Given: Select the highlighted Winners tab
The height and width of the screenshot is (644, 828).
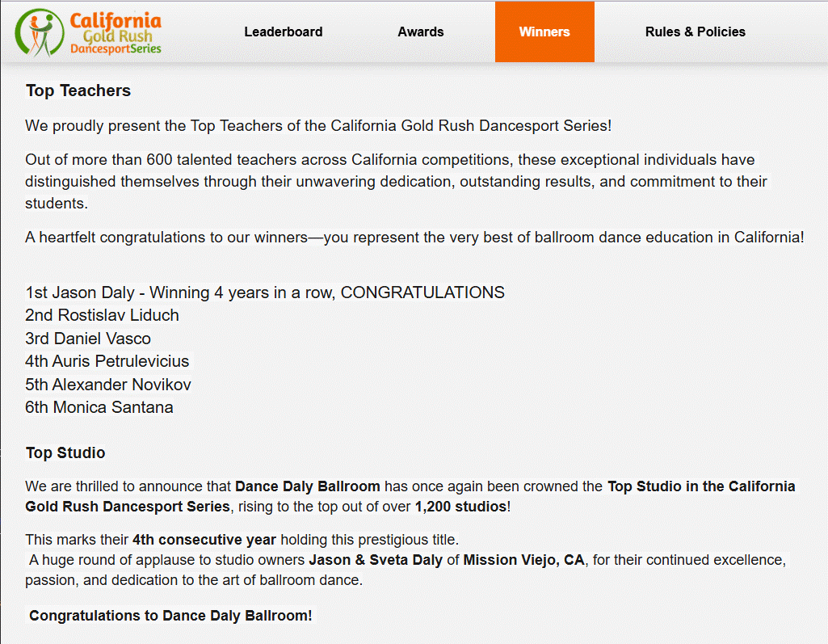Looking at the screenshot, I should [544, 32].
